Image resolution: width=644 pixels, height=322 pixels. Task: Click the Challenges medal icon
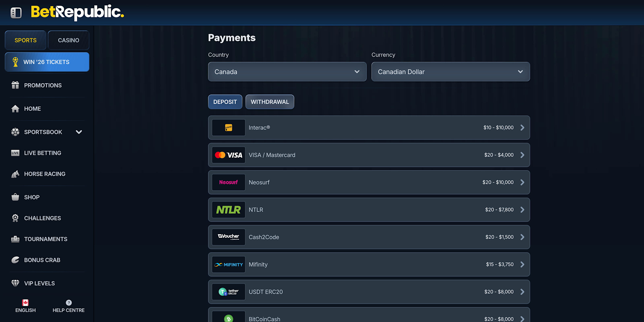coord(15,218)
